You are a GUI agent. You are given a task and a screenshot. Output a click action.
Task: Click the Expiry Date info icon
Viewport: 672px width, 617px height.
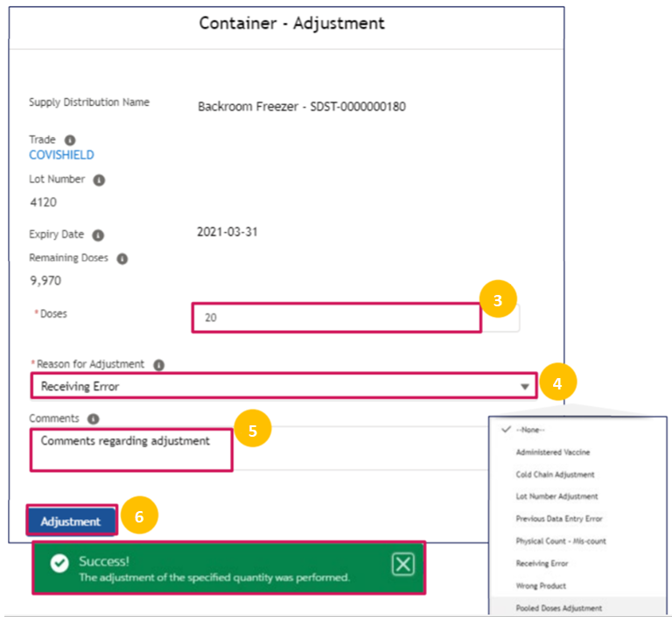(x=98, y=235)
